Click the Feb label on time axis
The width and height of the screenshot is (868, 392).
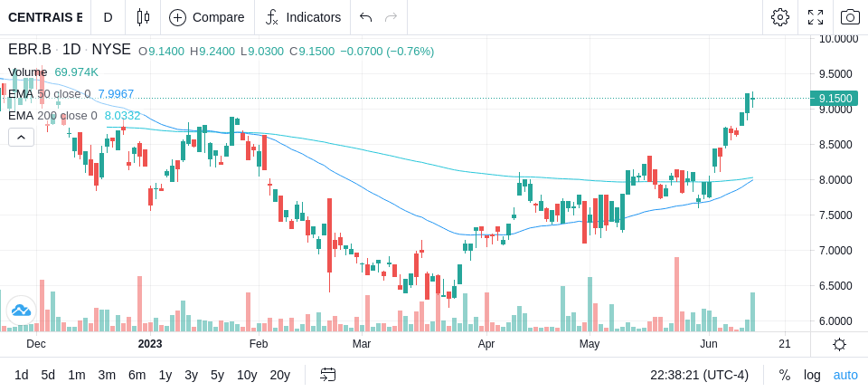259,344
